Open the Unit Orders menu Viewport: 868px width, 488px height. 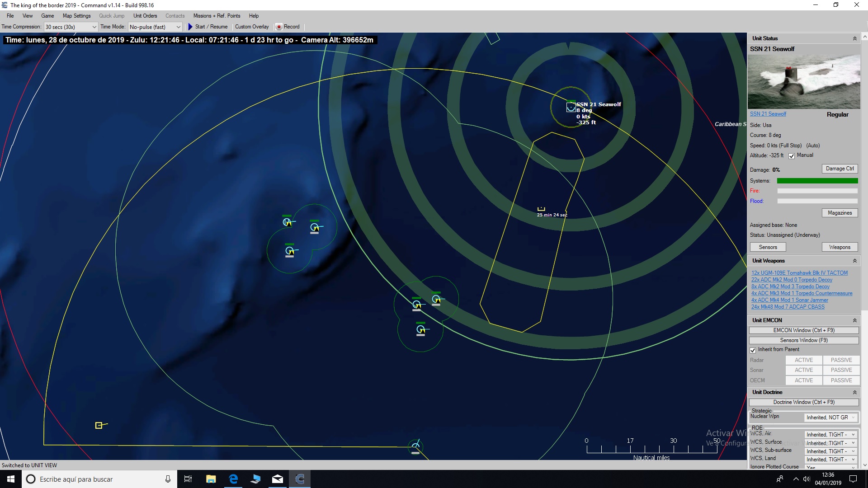pyautogui.click(x=145, y=16)
